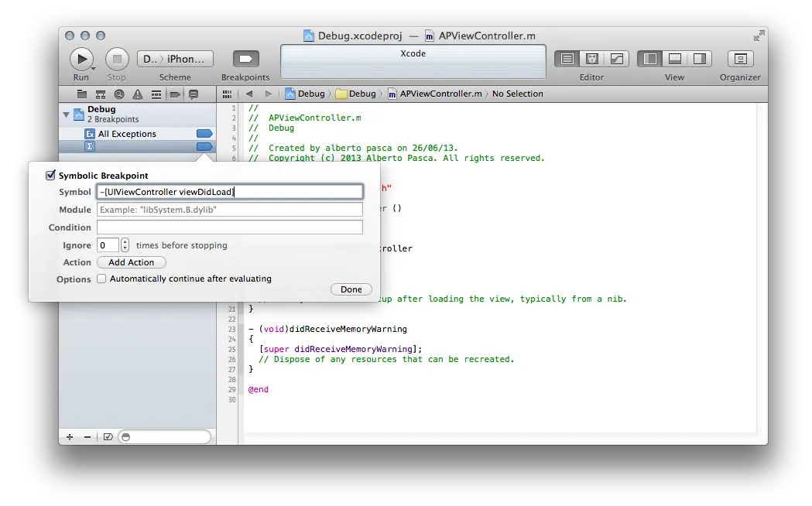Click APViewController.m in jump bar

click(435, 94)
